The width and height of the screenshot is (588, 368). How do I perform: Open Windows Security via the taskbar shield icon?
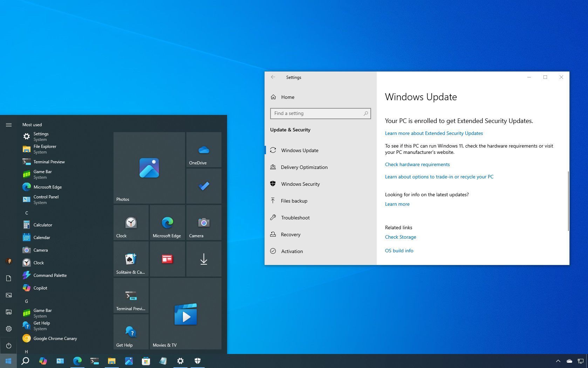pyautogui.click(x=198, y=361)
